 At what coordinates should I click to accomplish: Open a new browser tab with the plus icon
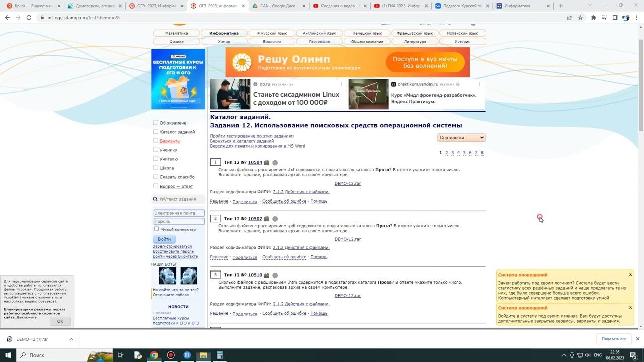[x=561, y=6]
